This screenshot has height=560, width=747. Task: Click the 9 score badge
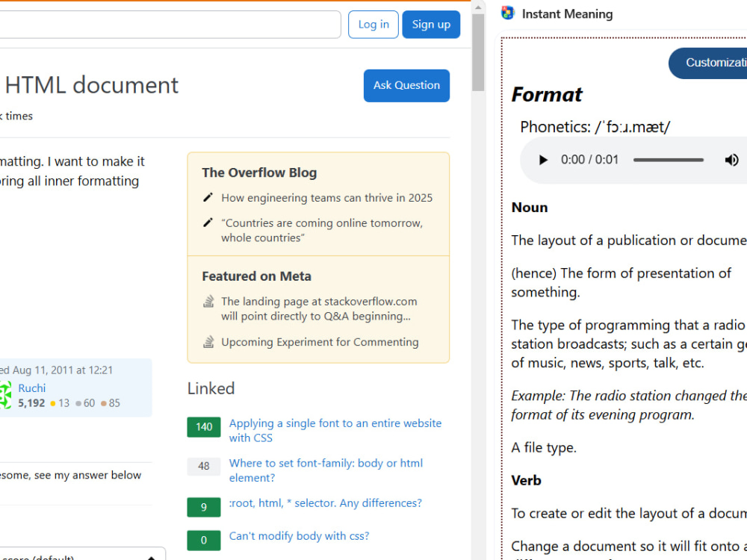(204, 507)
